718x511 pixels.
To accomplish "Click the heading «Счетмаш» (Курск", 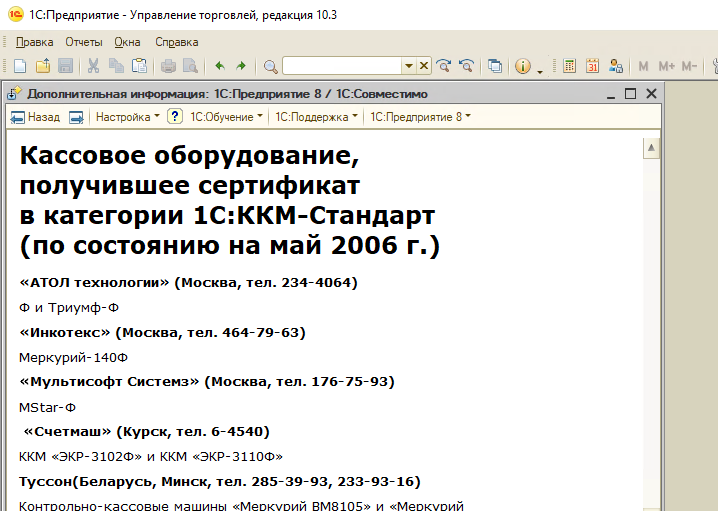I will pos(98,432).
